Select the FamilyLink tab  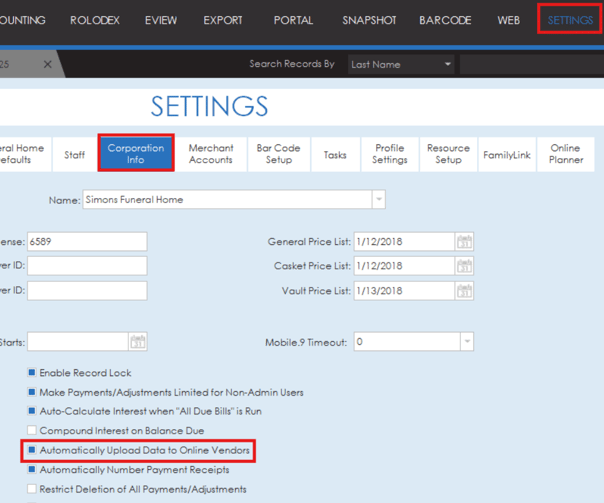pyautogui.click(x=507, y=155)
